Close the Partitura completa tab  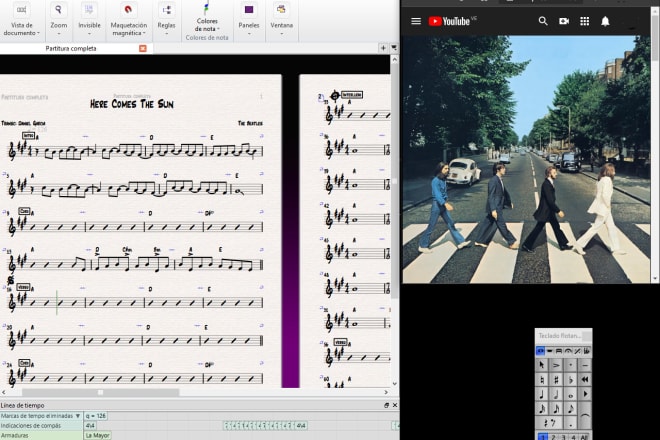click(x=143, y=48)
